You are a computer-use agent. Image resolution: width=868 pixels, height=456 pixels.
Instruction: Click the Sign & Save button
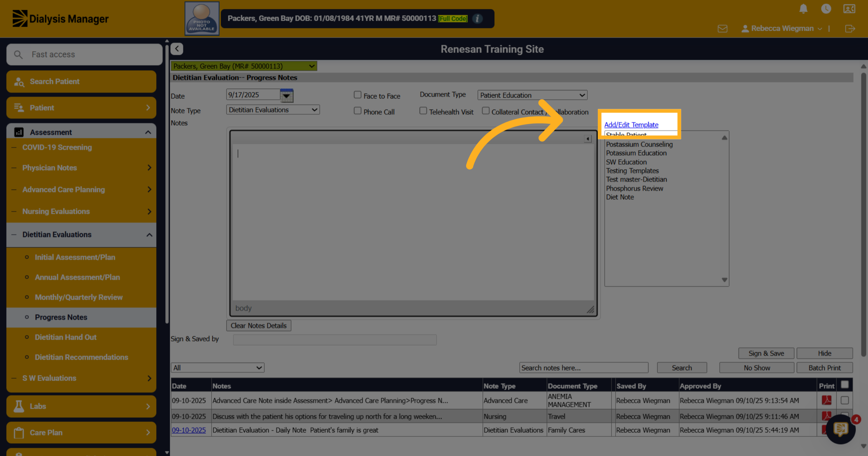[766, 353]
